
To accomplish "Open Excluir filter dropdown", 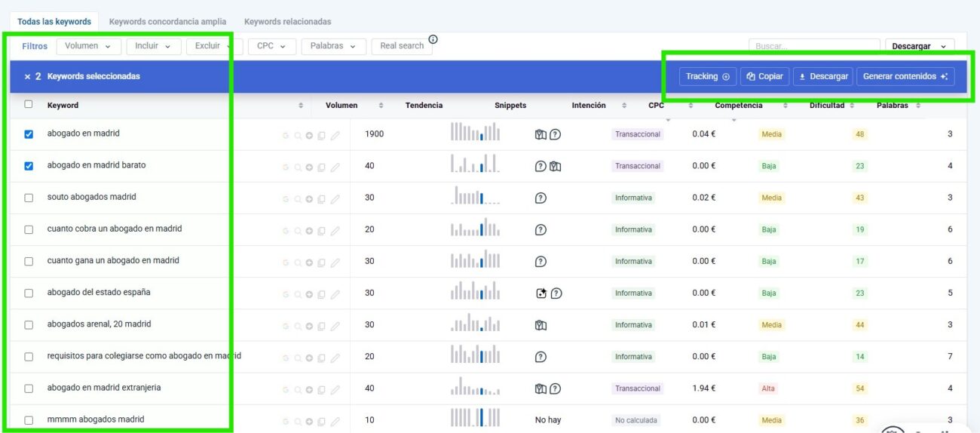I will (x=214, y=46).
